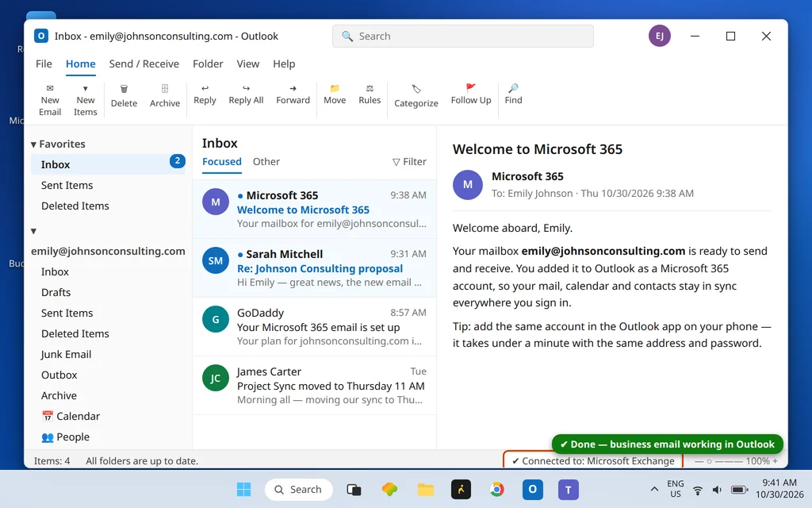Screen dimensions: 812x508
Task: Open Sarah Mitchell's proposal email
Action: [314, 268]
